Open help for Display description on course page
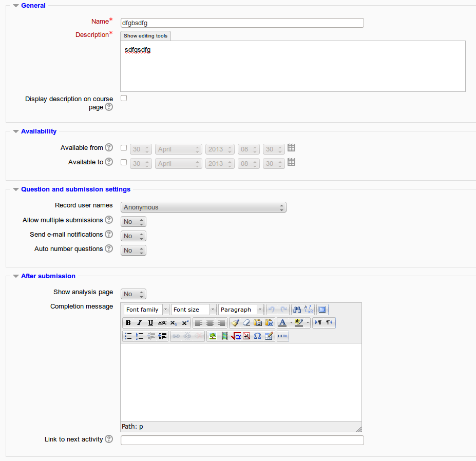This screenshot has width=476, height=461. (x=109, y=107)
